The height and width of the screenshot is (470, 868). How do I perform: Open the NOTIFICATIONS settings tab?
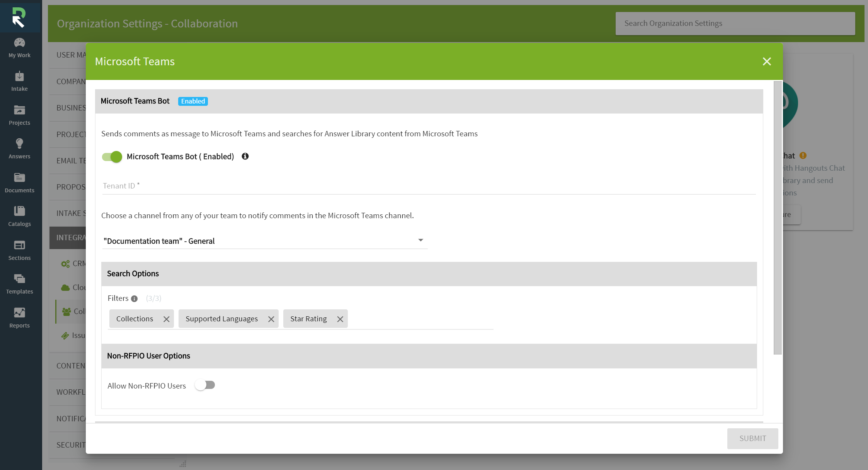click(68, 419)
